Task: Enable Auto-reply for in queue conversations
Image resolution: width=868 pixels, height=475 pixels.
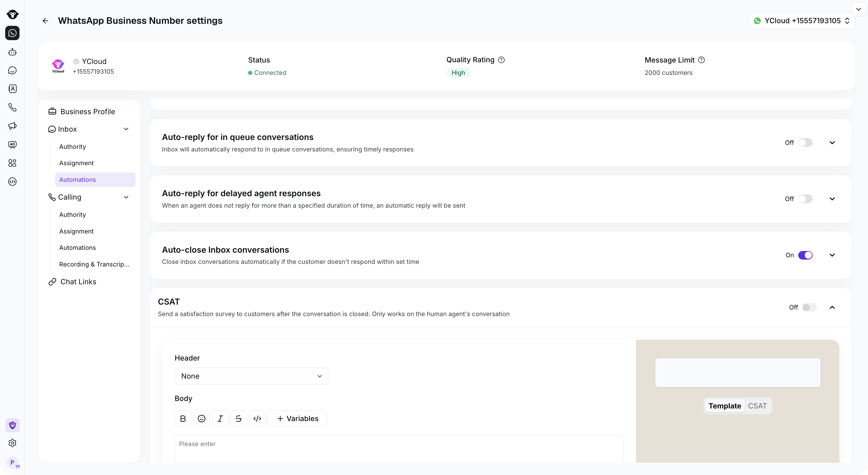Action: point(805,143)
